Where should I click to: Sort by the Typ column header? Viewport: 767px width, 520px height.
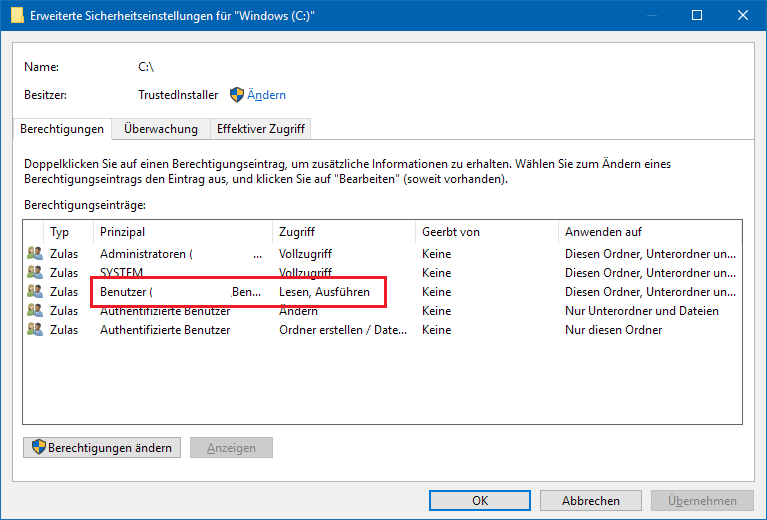pos(68,232)
